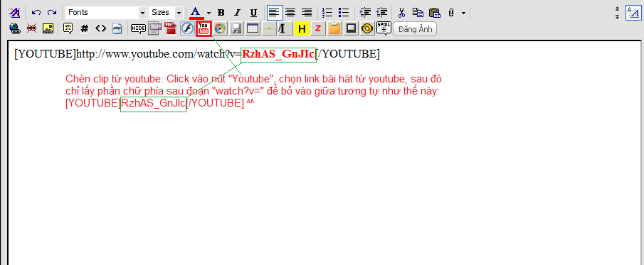Insert SWF media tag
Image resolution: width=644 pixels, height=265 pixels.
pos(155,28)
